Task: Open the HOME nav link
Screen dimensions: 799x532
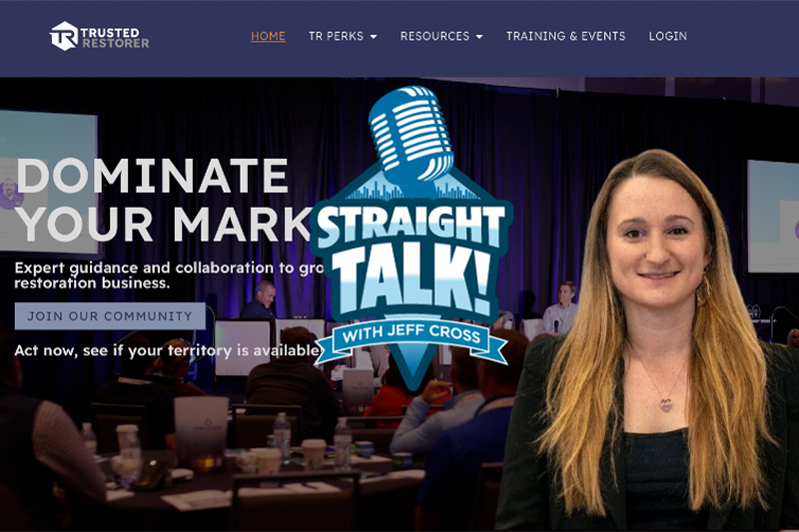Action: pyautogui.click(x=268, y=36)
